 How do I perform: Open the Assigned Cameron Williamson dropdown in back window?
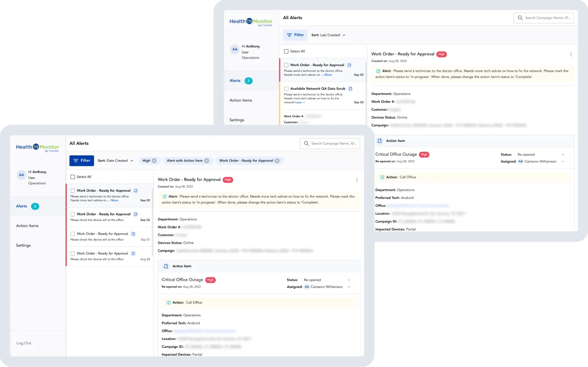tap(541, 161)
